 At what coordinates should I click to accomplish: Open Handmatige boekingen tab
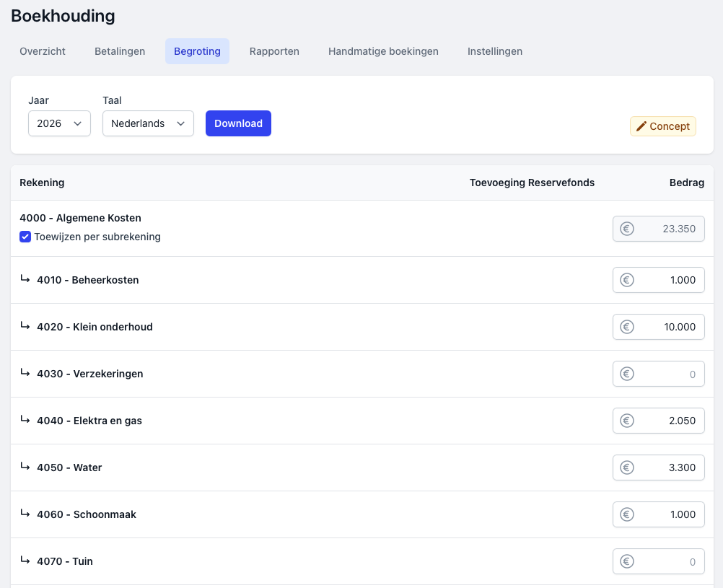tap(383, 51)
